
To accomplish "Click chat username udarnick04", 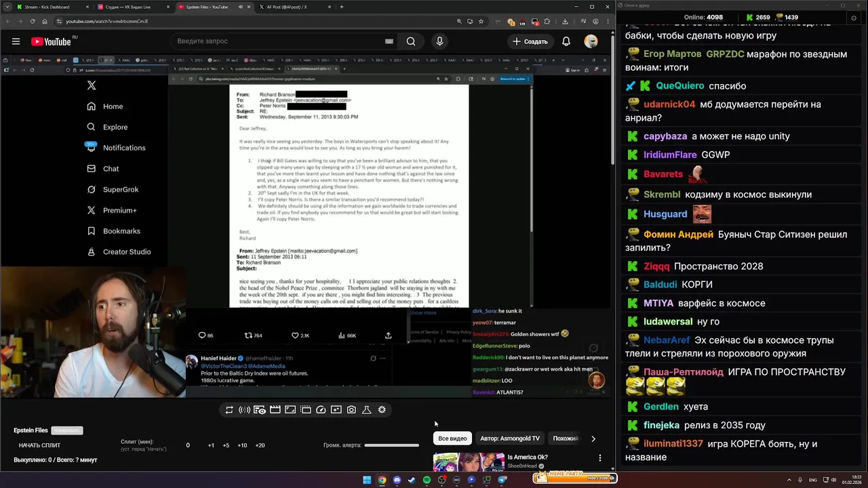I will 669,104.
